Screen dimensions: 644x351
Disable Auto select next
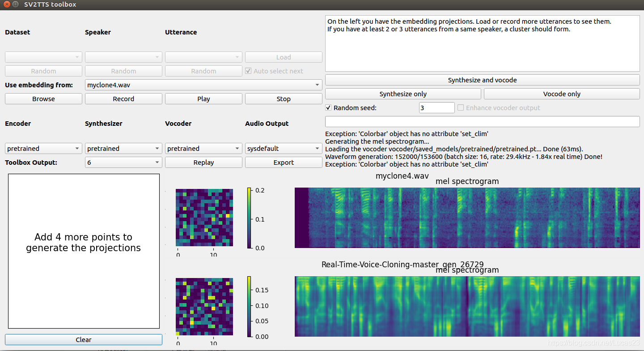248,70
